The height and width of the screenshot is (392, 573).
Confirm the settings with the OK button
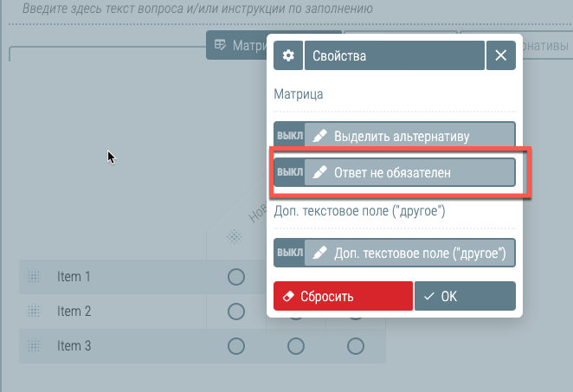click(465, 296)
